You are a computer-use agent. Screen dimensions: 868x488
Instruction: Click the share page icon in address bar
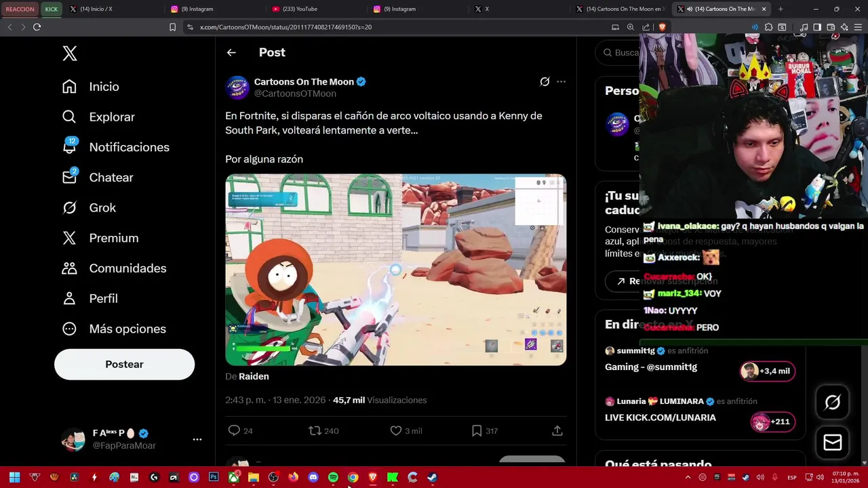(646, 27)
